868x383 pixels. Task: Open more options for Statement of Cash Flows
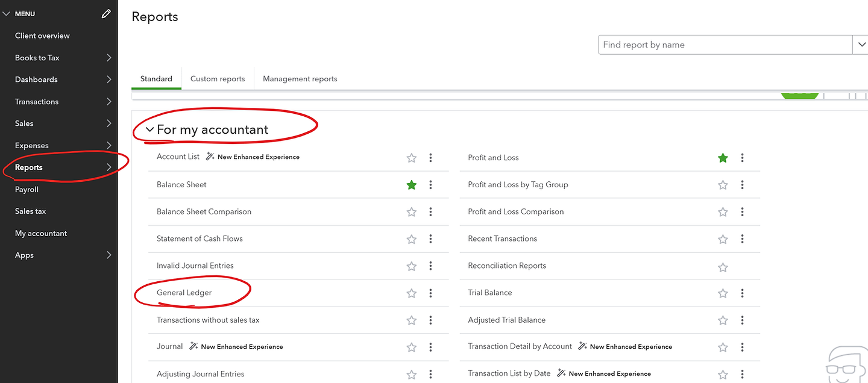pos(430,239)
